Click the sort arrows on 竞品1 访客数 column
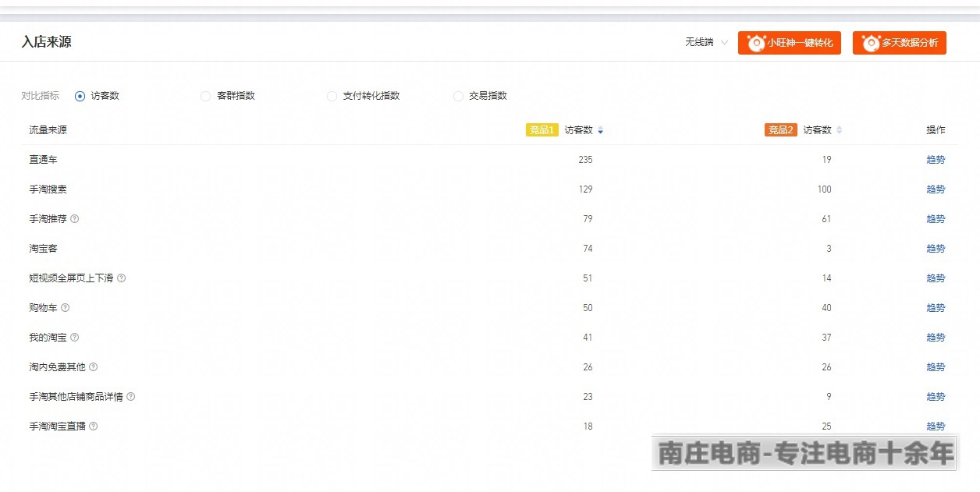The image size is (980, 492). (x=600, y=130)
